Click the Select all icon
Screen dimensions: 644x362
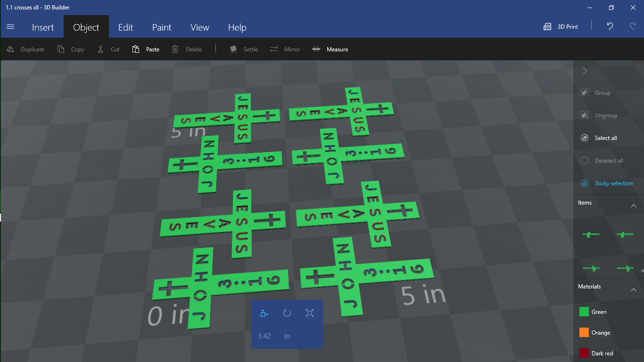(585, 138)
